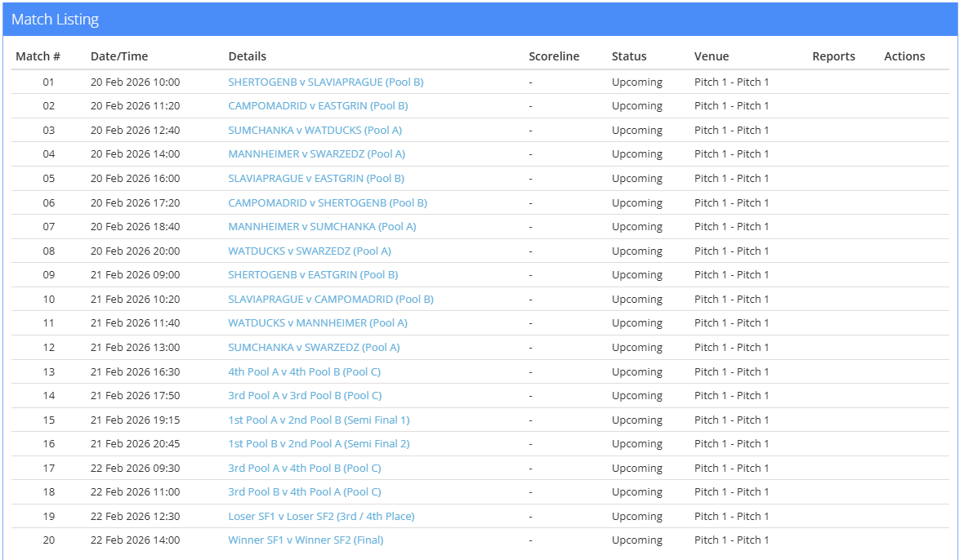This screenshot has width=964, height=560.
Task: Click SUMCHANKA v WATDUCKS (Pool A) link
Action: (x=315, y=130)
